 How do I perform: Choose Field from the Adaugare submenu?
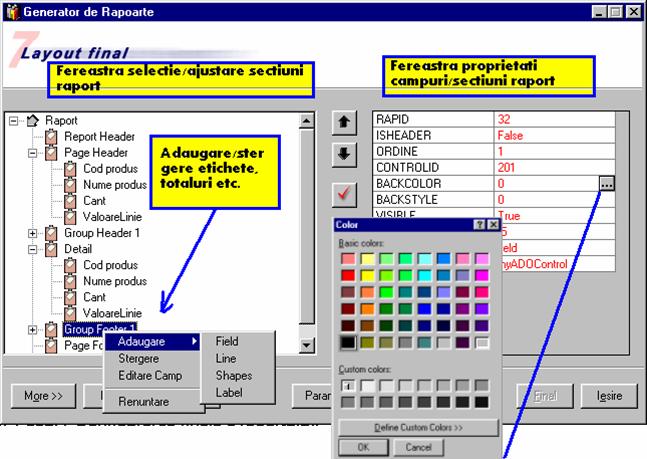tap(226, 341)
